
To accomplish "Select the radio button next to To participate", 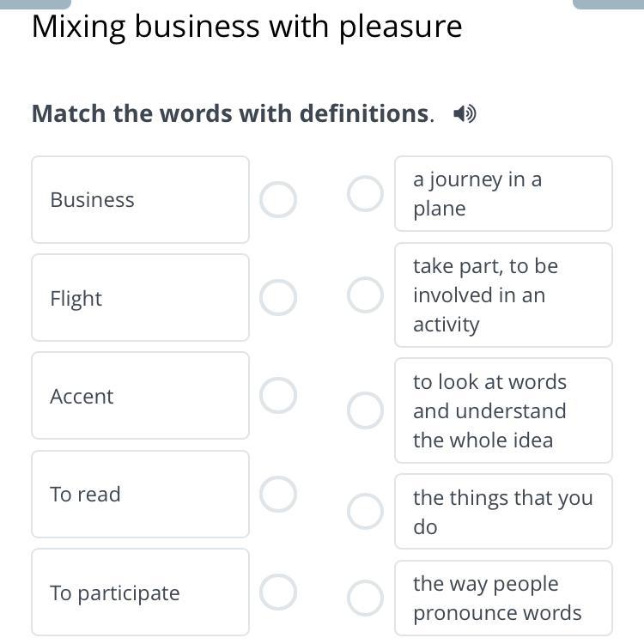I will pos(278,592).
